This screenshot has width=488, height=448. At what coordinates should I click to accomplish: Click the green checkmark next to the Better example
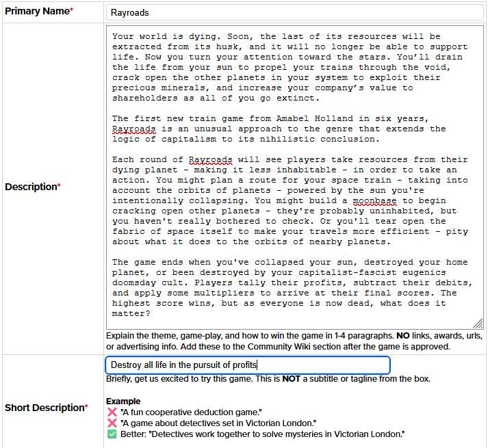(112, 434)
